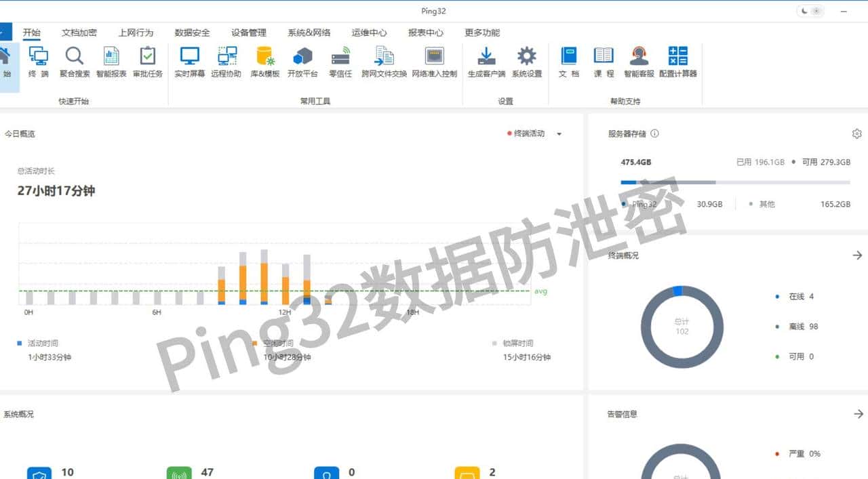Screen dimensions: 868x479
Task: Open terminal overview via its arrow
Action: click(x=857, y=255)
